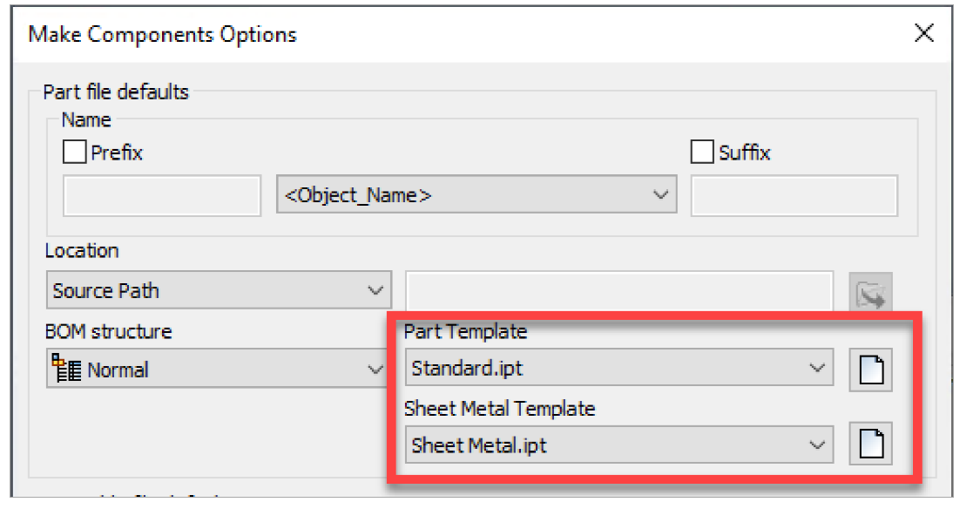Click the BOM structure Normal icon
The width and height of the screenshot is (980, 509).
click(x=64, y=370)
